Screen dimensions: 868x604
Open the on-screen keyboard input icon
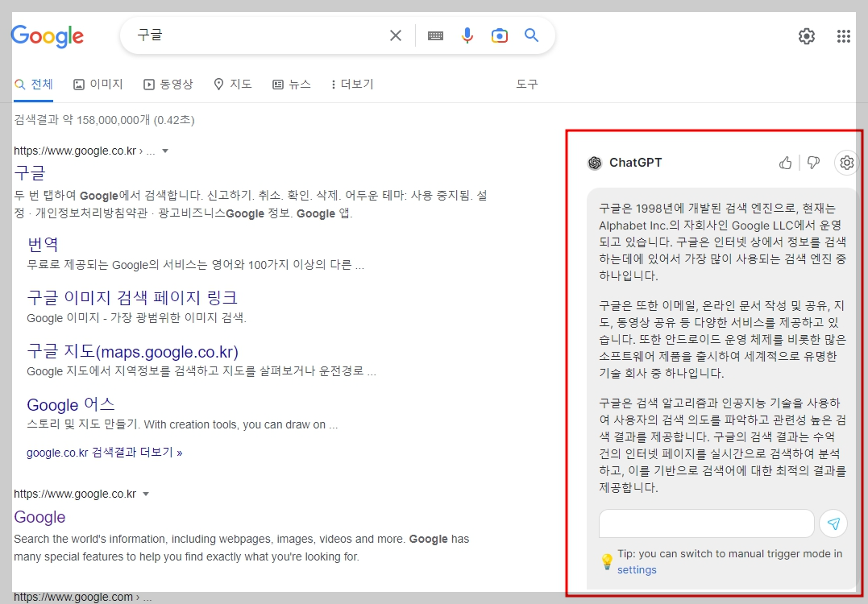tap(435, 35)
